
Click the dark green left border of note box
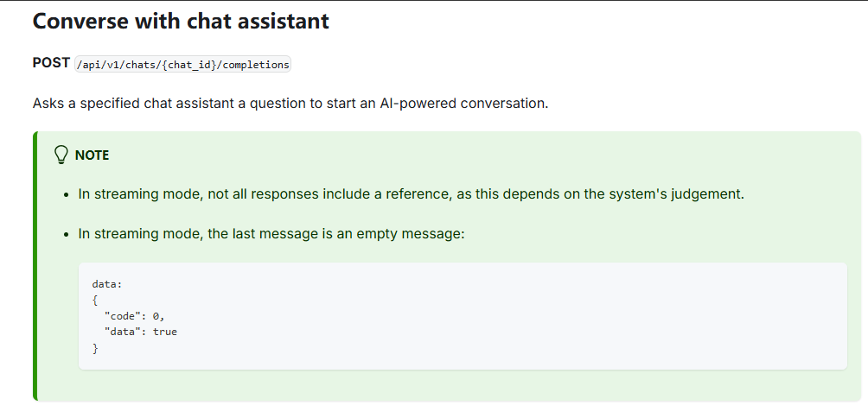click(35, 266)
